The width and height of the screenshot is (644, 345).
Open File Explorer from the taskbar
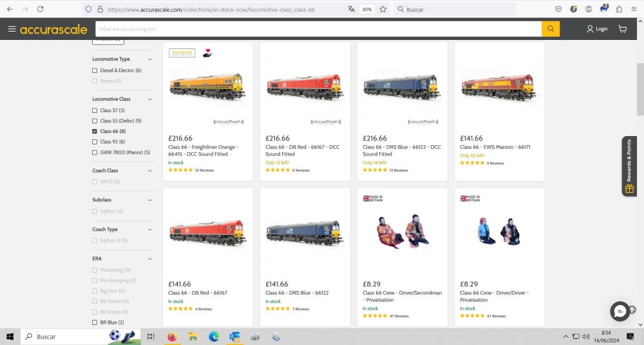coord(193,337)
